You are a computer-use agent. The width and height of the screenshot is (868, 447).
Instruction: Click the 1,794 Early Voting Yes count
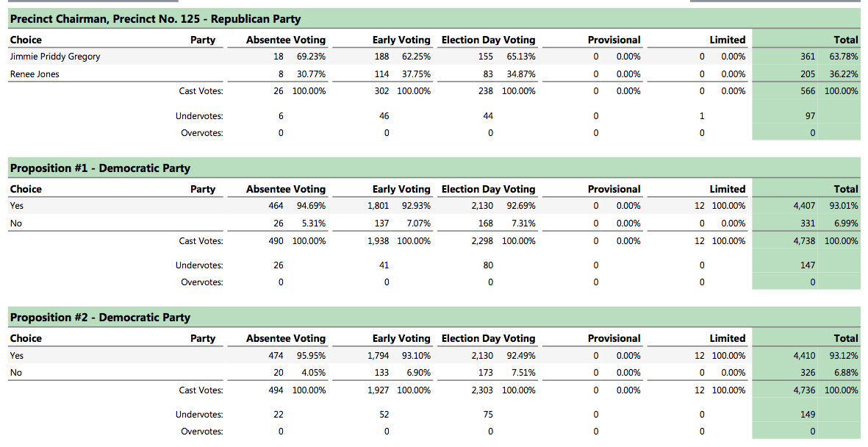click(378, 356)
